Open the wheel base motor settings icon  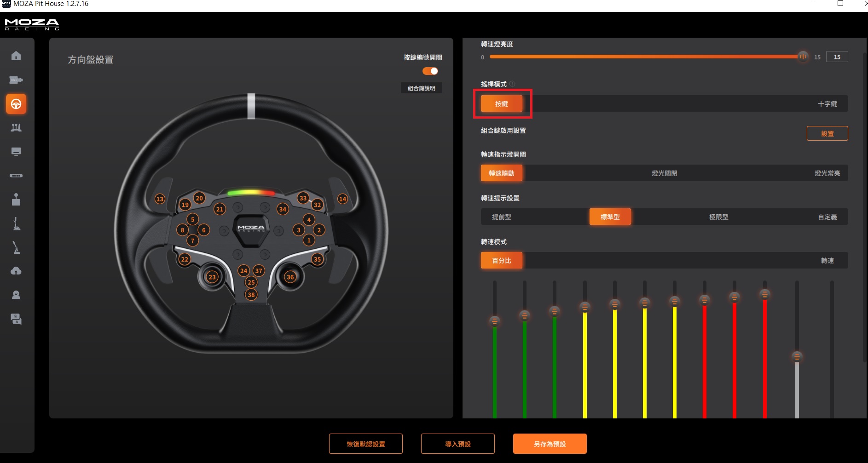(x=16, y=80)
